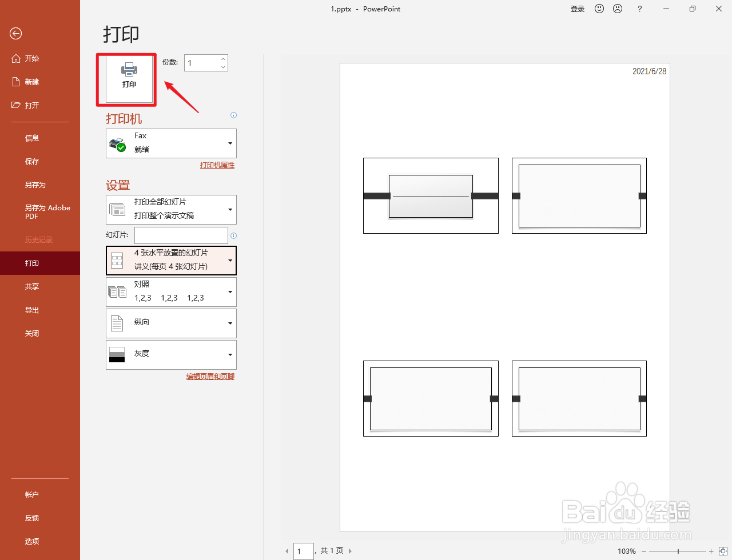The width and height of the screenshot is (732, 560).
Task: Click the edit header and footer link
Action: 210,377
